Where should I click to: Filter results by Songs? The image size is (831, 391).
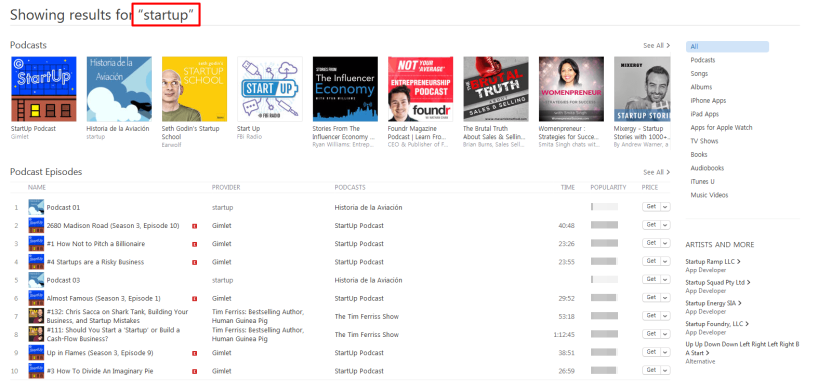tap(699, 74)
